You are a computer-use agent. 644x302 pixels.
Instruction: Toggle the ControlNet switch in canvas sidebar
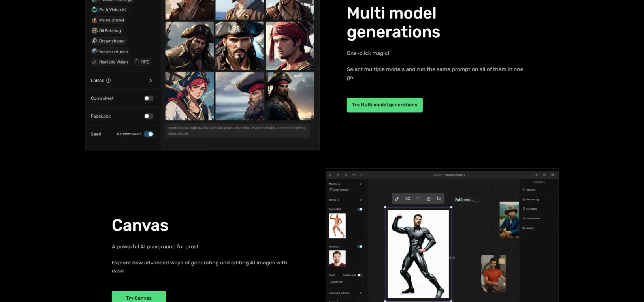(360, 209)
